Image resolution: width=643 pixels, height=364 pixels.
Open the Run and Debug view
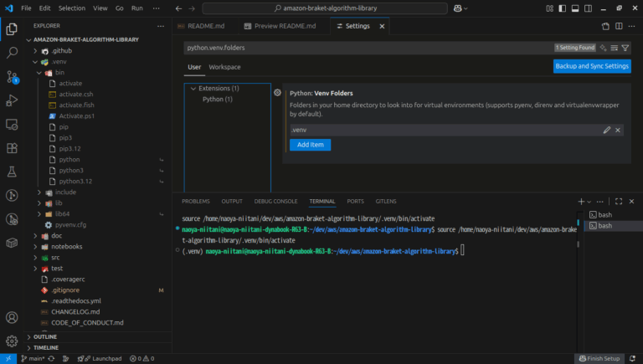(x=12, y=100)
